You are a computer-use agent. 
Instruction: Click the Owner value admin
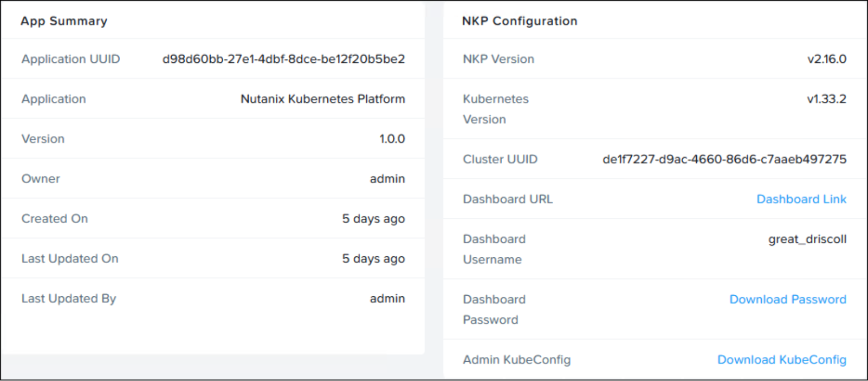387,179
